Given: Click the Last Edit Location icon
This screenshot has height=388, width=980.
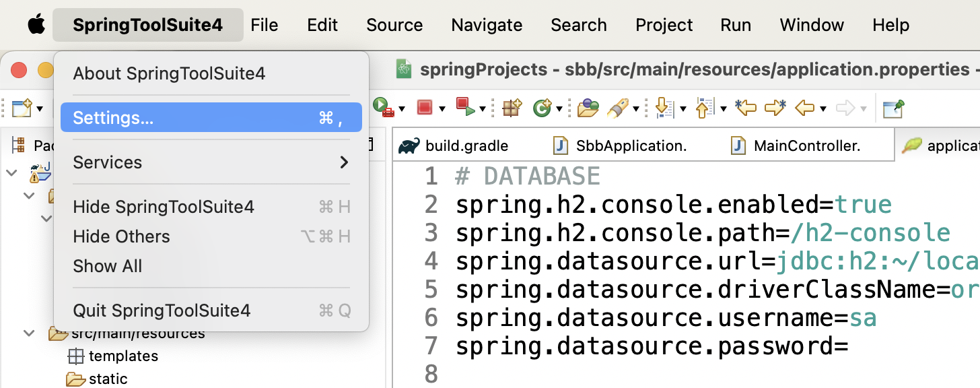Looking at the screenshot, I should pyautogui.click(x=746, y=107).
